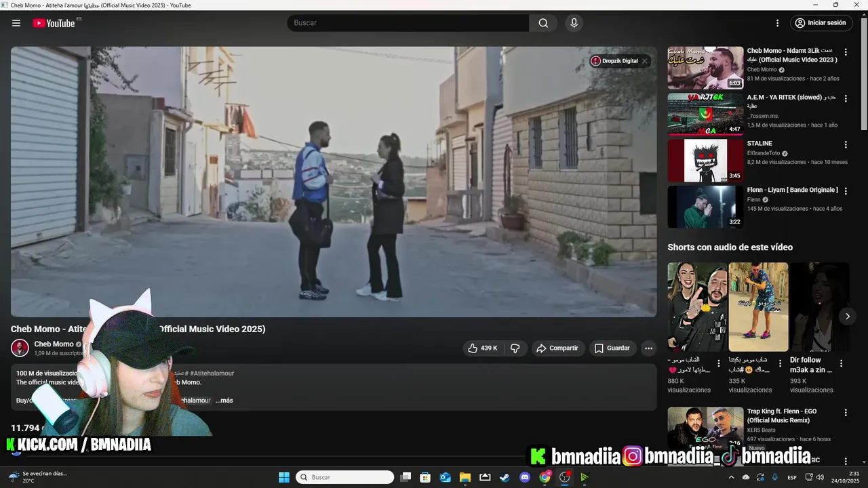Open OBS Studio taskbar icon

pyautogui.click(x=564, y=477)
